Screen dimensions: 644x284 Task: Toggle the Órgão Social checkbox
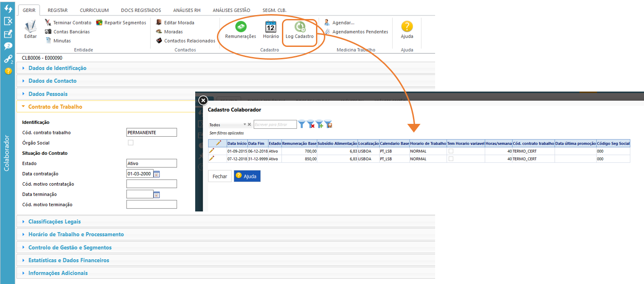(x=131, y=143)
